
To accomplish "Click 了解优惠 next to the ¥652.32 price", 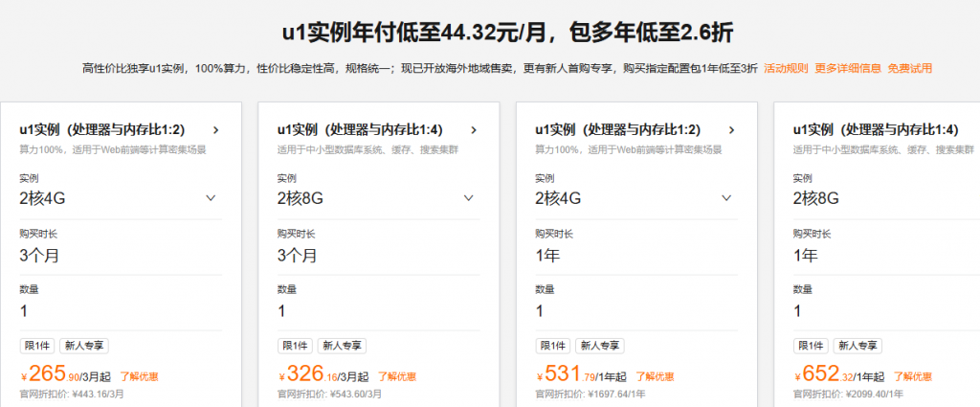I will point(912,376).
